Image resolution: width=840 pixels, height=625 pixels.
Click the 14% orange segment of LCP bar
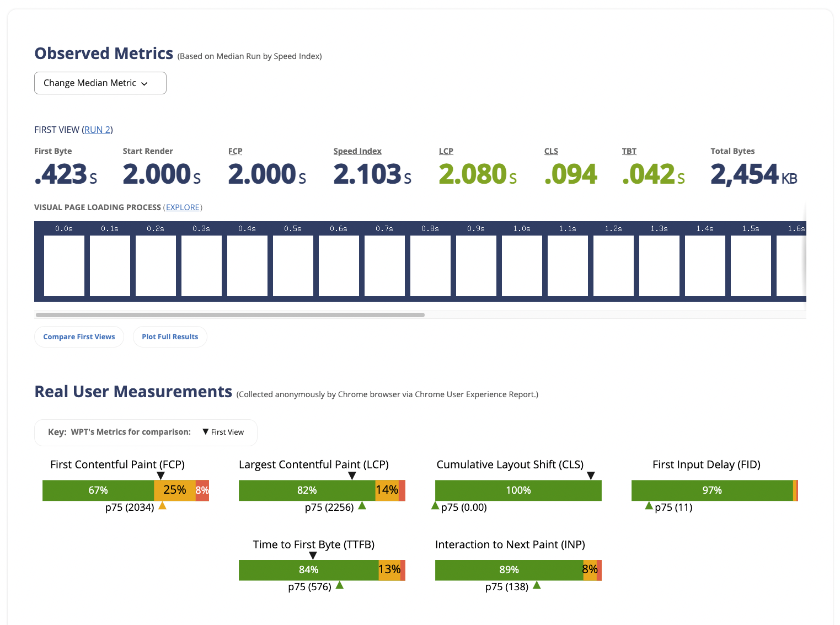pyautogui.click(x=387, y=490)
